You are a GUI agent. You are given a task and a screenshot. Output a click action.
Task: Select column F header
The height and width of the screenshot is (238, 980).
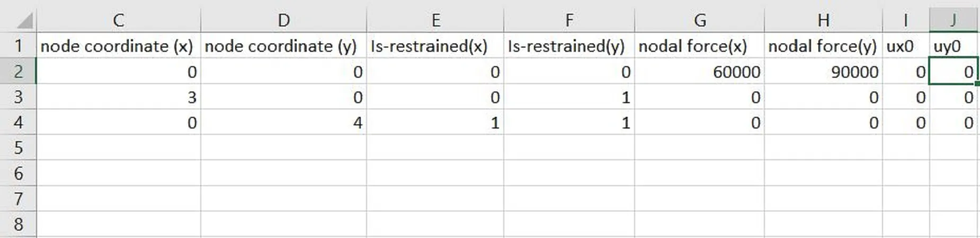(x=569, y=21)
